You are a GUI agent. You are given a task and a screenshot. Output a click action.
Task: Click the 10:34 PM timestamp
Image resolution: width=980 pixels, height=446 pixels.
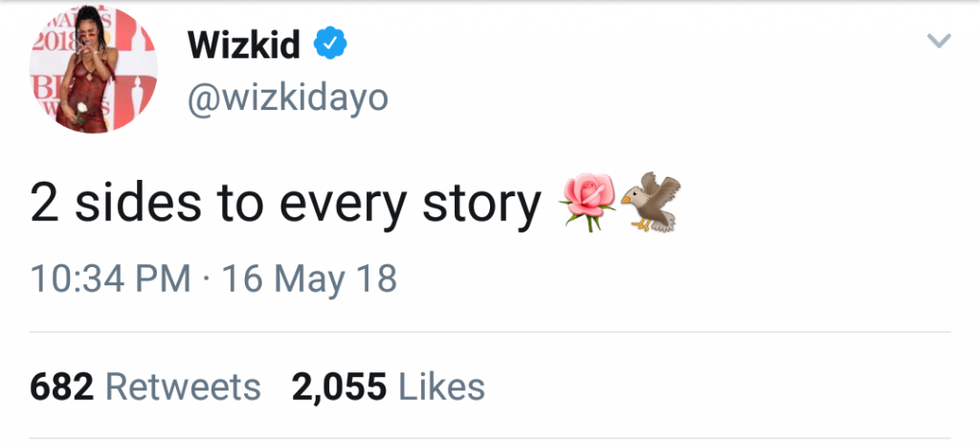109,279
